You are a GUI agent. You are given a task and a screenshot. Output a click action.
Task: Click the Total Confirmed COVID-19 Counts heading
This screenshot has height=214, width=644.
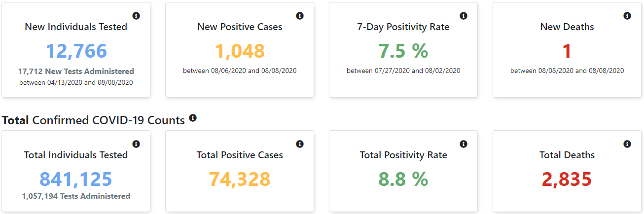click(94, 120)
